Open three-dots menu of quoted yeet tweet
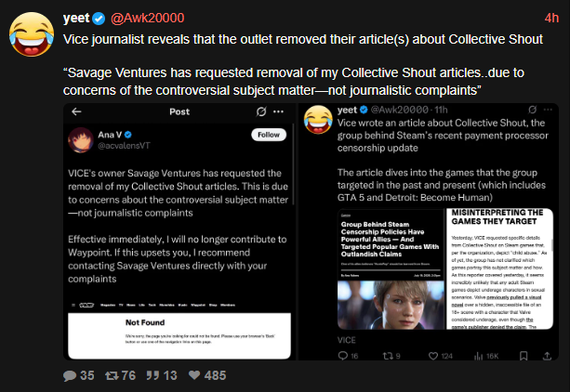 point(548,110)
